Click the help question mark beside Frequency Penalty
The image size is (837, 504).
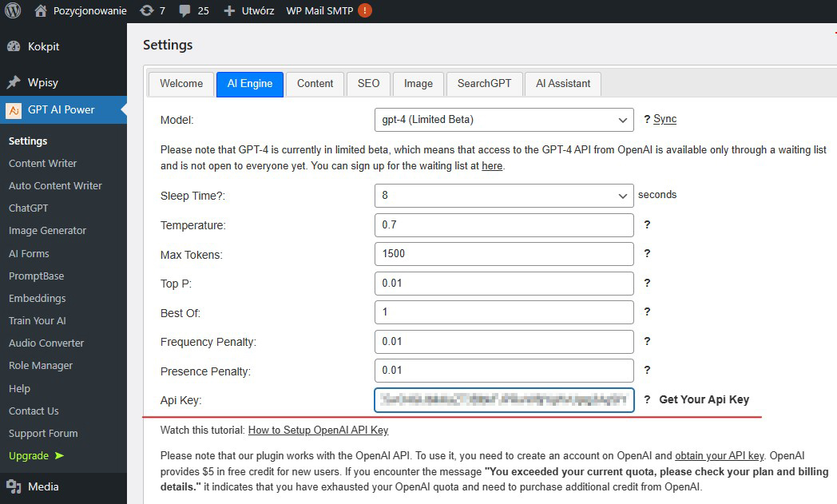(x=647, y=341)
